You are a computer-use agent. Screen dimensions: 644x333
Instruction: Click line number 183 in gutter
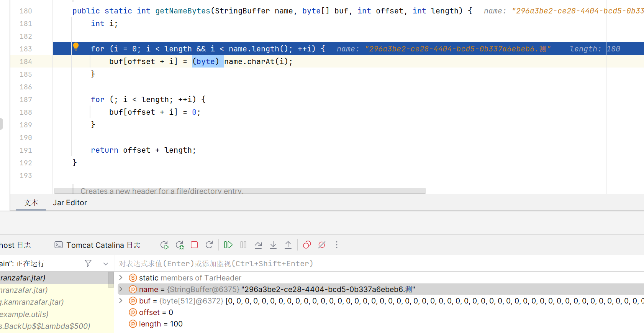(26, 49)
